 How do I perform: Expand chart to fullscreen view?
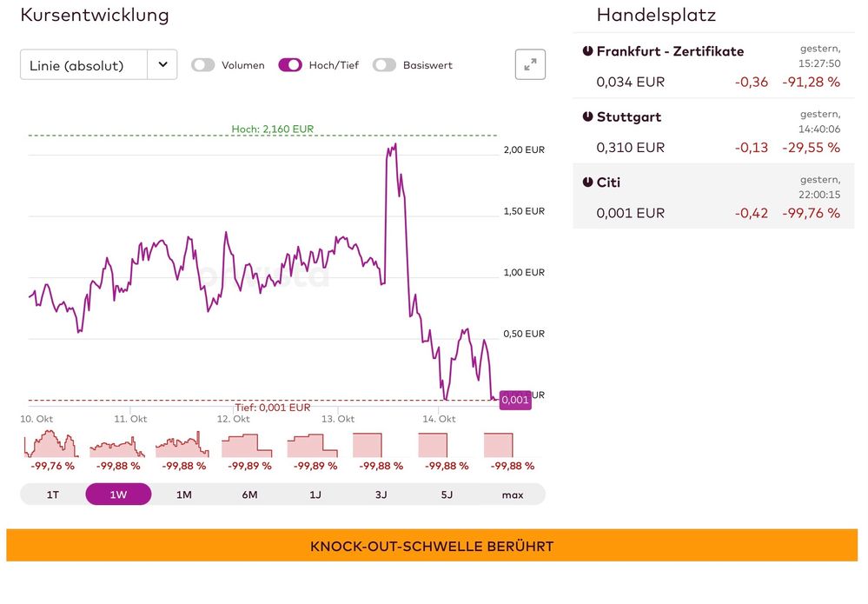(x=530, y=65)
